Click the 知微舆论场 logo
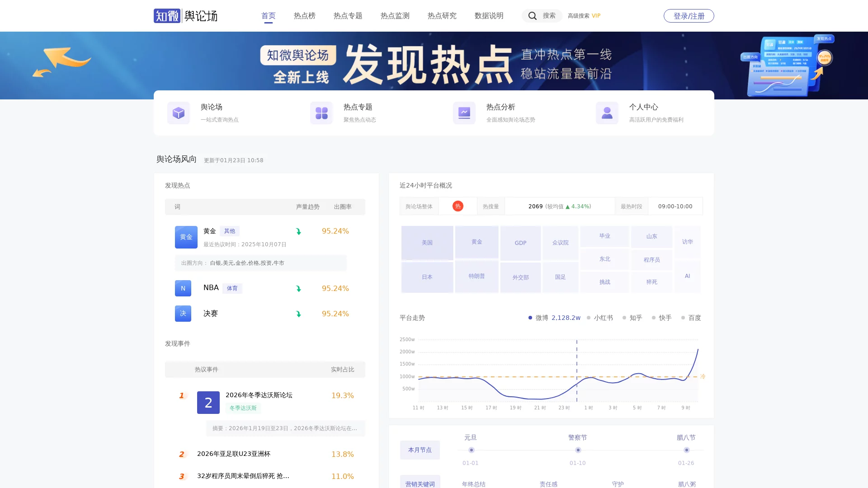This screenshot has height=488, width=868. coord(185,16)
